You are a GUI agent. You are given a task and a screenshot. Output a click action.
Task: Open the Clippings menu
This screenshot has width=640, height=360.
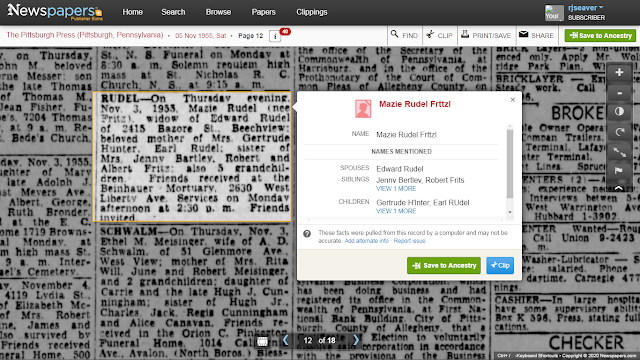pos(311,12)
